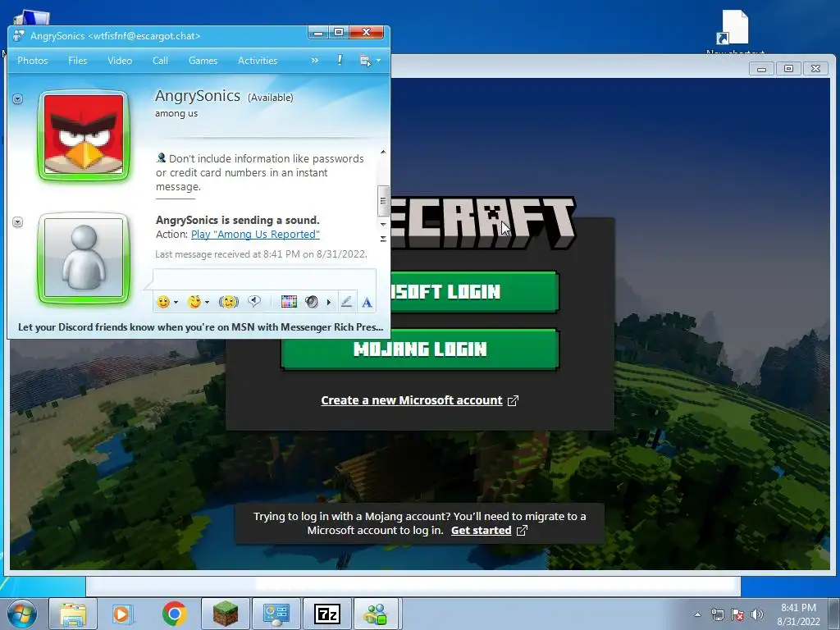The image size is (840, 630).
Task: Send a nudge with the shaking smiley
Action: [x=229, y=302]
